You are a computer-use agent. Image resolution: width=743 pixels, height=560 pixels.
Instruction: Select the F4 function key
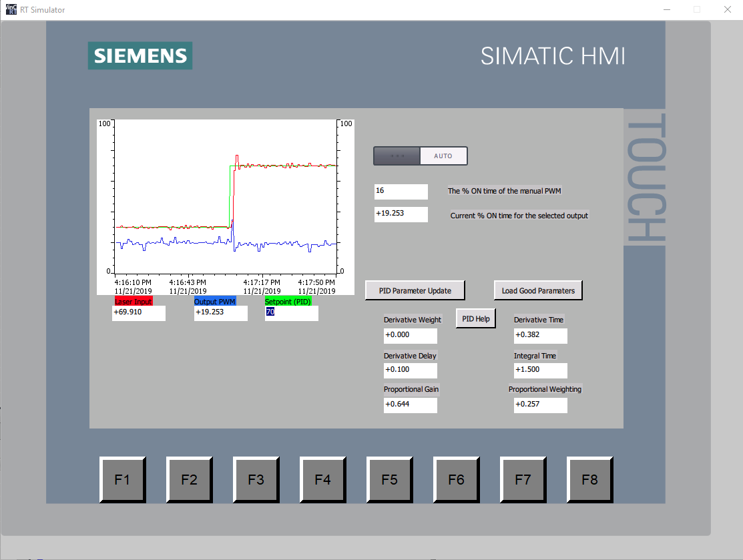[323, 480]
